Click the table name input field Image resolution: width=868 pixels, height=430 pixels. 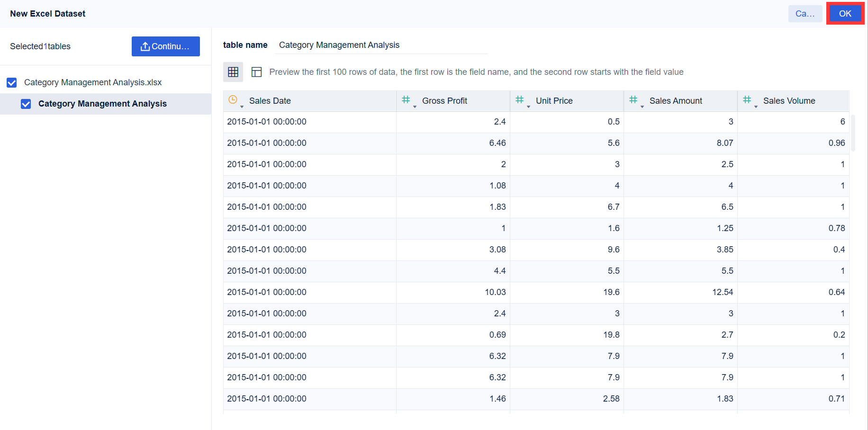(x=381, y=45)
